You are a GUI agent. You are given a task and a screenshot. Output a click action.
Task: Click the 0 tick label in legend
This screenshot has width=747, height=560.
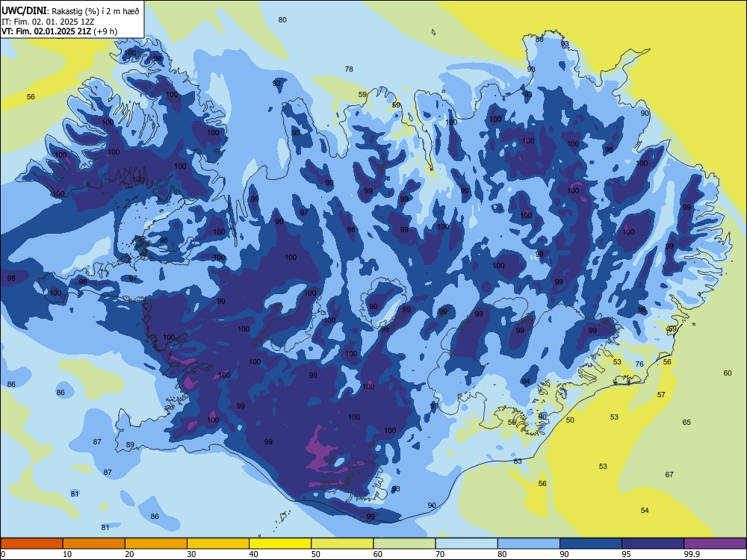point(3,554)
